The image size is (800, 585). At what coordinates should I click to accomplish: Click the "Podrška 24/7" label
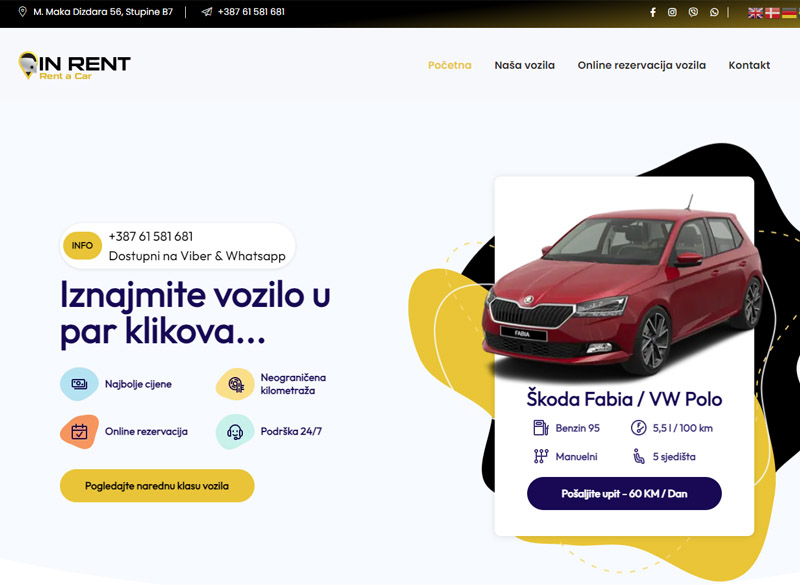(x=291, y=431)
